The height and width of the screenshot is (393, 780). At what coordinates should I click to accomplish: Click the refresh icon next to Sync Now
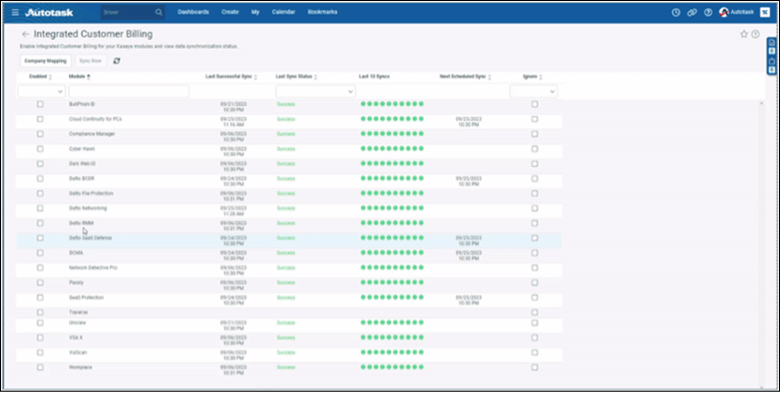coord(117,61)
